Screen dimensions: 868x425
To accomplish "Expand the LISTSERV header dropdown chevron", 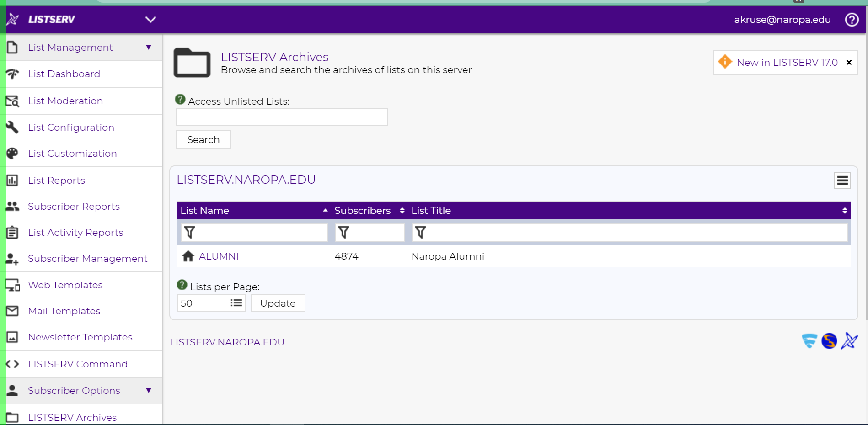I will [150, 19].
